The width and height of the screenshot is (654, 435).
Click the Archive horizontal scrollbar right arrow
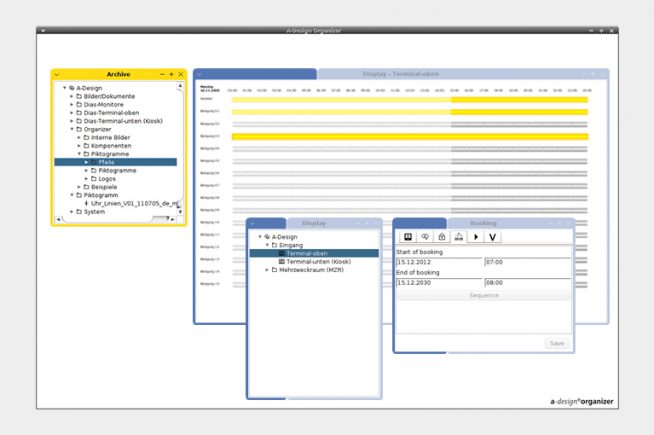173,219
